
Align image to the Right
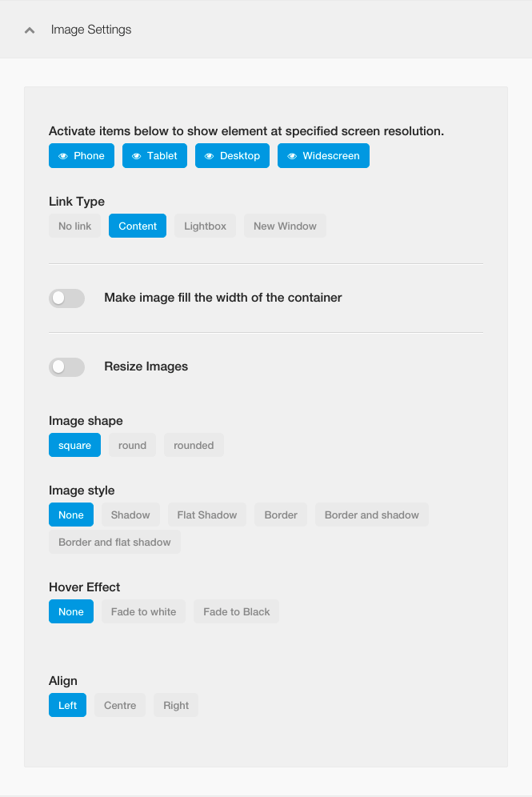point(176,705)
